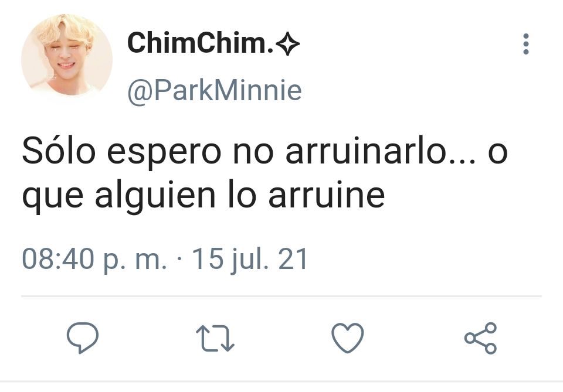Visit the @ParkMinnie handle
This screenshot has height=392, width=563.
click(215, 91)
